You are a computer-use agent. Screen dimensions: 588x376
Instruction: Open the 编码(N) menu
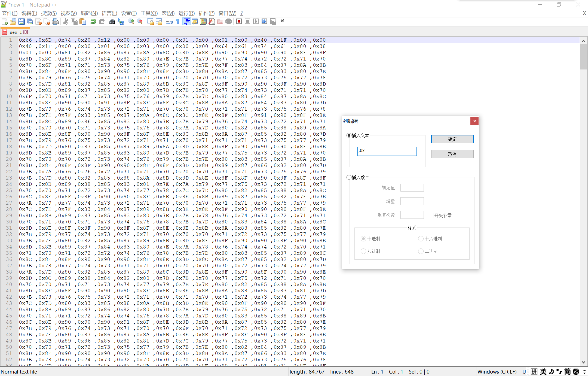[89, 13]
